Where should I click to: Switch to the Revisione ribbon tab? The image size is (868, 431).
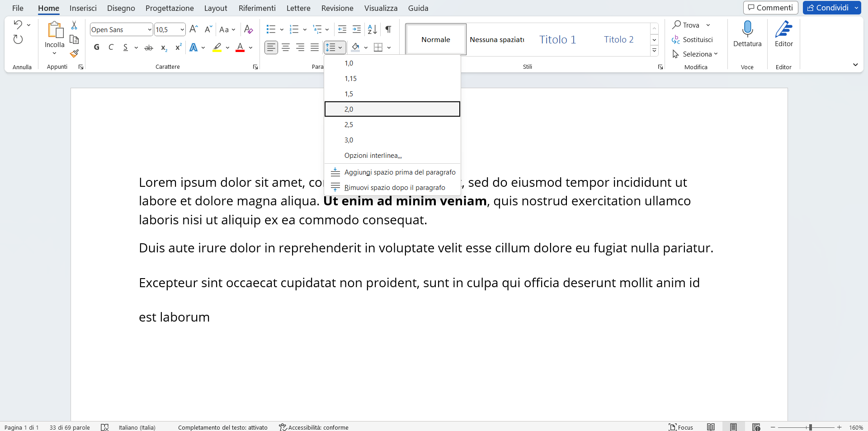pos(337,8)
